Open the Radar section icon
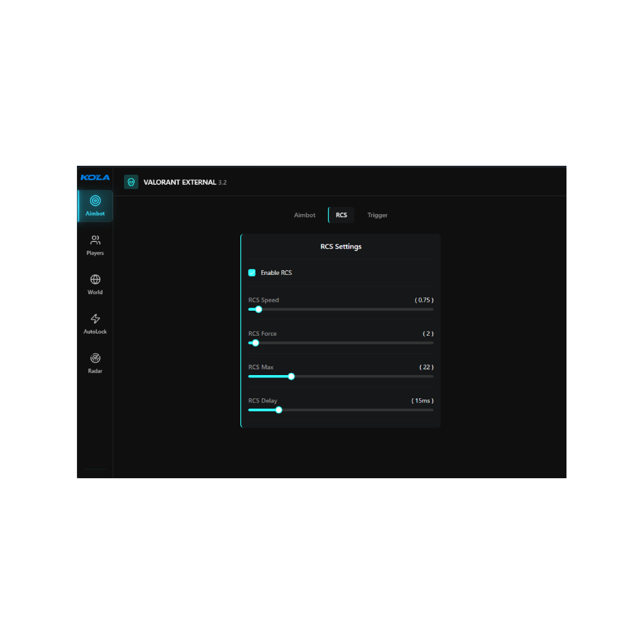This screenshot has height=644, width=644. pyautogui.click(x=95, y=358)
